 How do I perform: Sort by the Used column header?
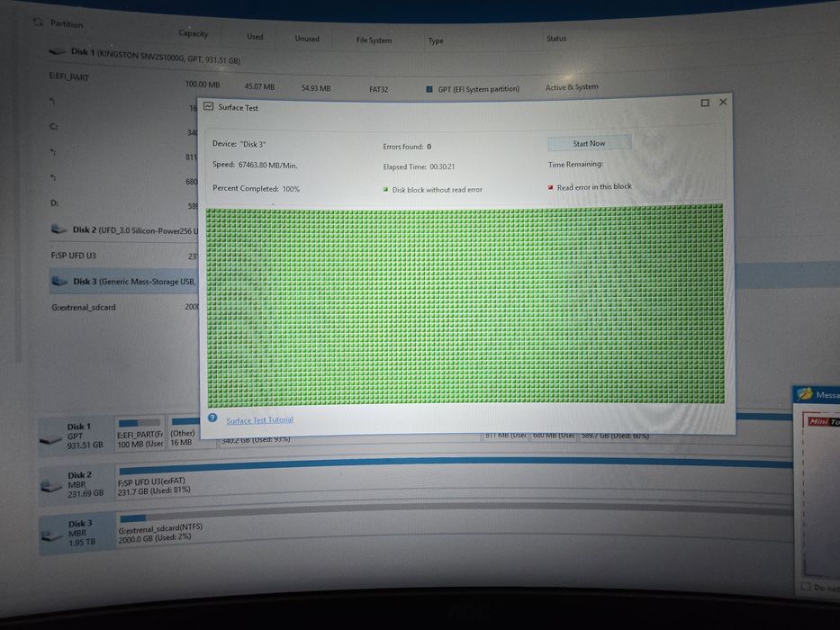[255, 36]
